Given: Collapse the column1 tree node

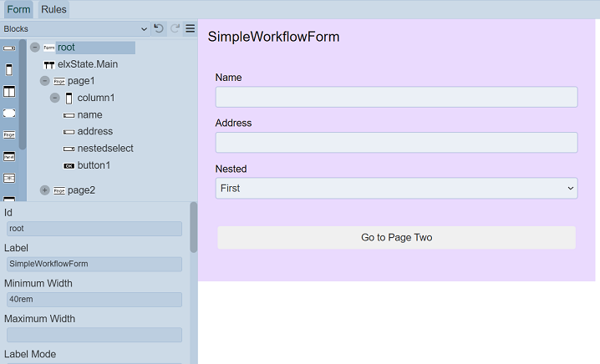Looking at the screenshot, I should pyautogui.click(x=55, y=98).
